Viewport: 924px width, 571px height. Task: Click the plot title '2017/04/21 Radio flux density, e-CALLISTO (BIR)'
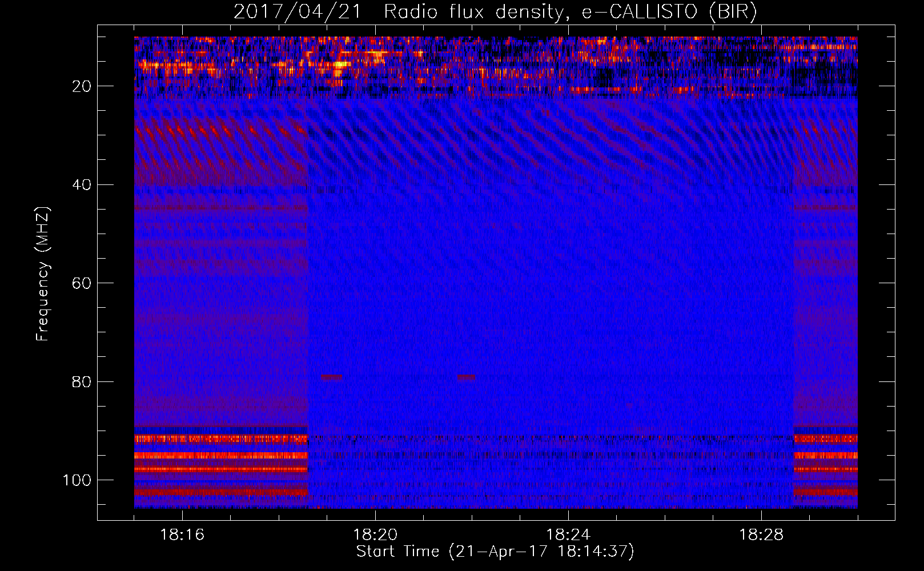[495, 12]
